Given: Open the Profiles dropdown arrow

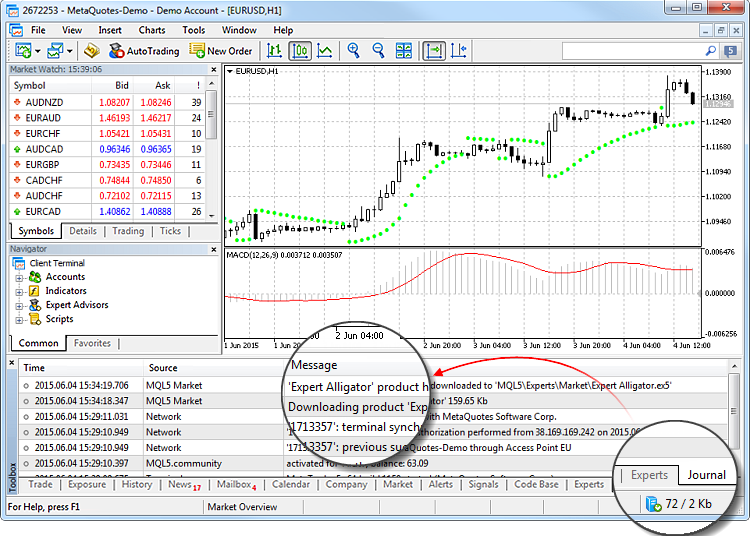Looking at the screenshot, I should 69,51.
